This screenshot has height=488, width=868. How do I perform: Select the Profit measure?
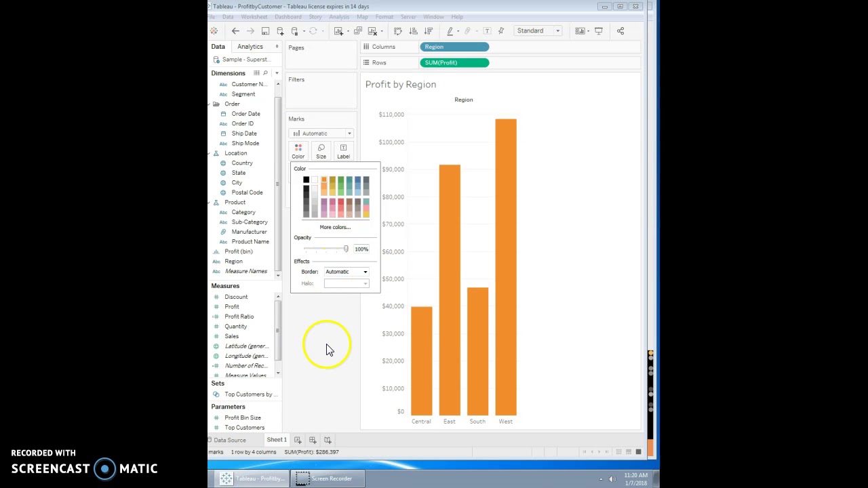232,307
